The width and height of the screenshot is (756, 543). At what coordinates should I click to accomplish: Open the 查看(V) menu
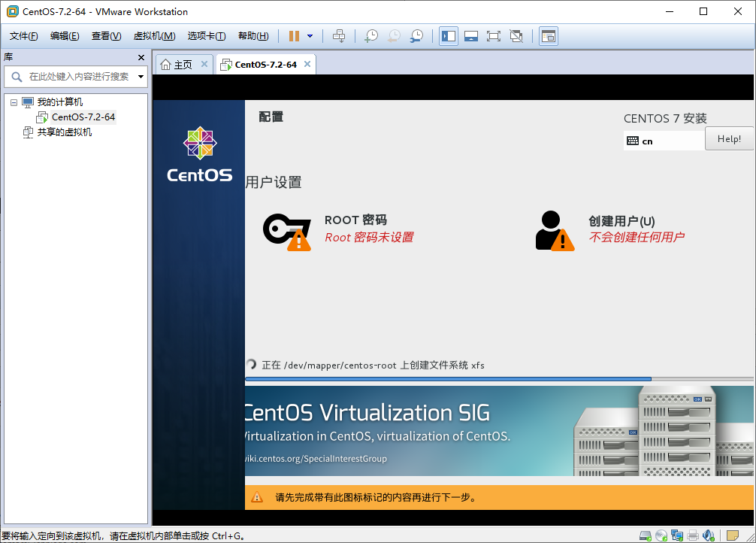tap(106, 36)
